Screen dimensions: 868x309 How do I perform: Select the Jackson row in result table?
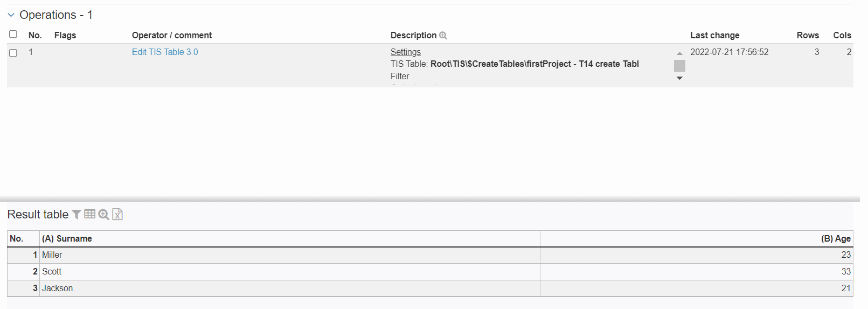click(x=57, y=289)
